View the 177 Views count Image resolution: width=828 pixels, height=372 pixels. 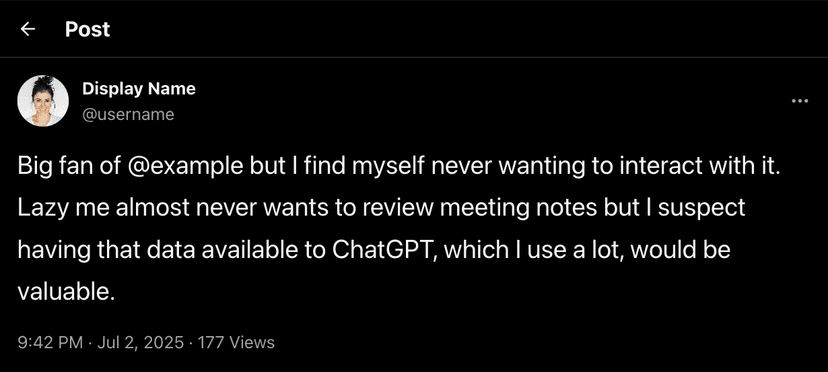(x=236, y=342)
